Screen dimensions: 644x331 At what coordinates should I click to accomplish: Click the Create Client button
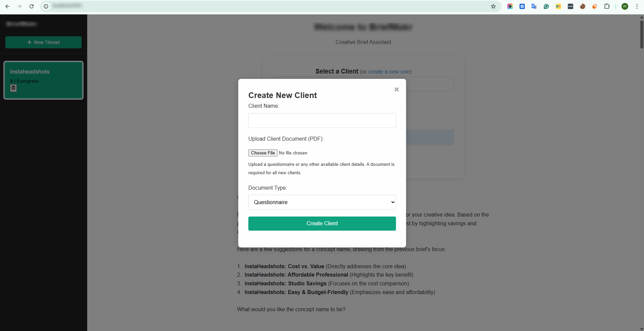(x=322, y=224)
